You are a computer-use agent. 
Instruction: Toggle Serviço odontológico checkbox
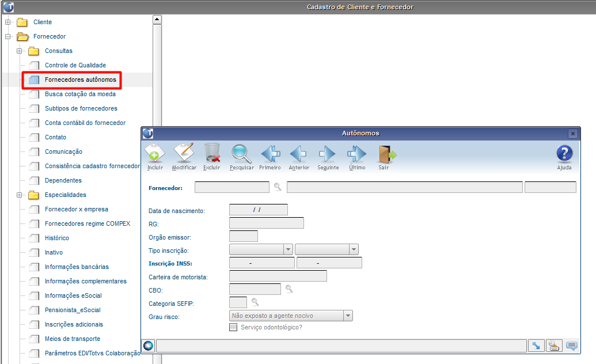[x=233, y=327]
